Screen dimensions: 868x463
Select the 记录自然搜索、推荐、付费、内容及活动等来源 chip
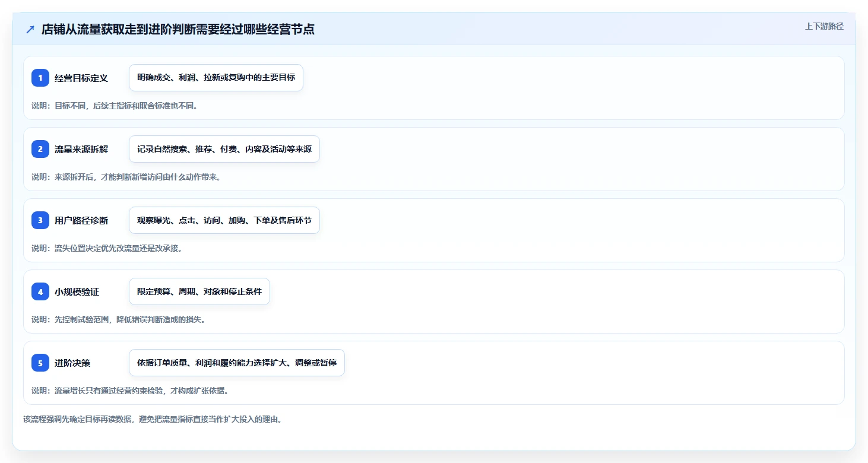click(224, 149)
